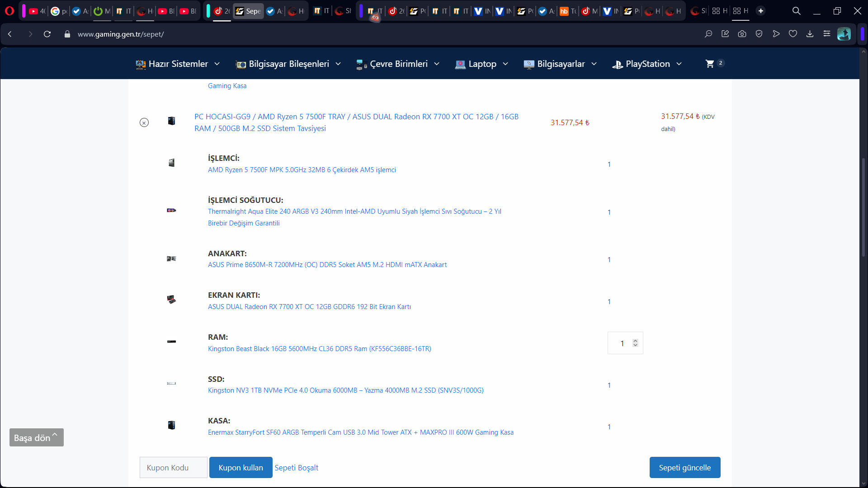Select the active Sepe tab
Viewport: 868px width, 488px height.
pyautogui.click(x=248, y=11)
